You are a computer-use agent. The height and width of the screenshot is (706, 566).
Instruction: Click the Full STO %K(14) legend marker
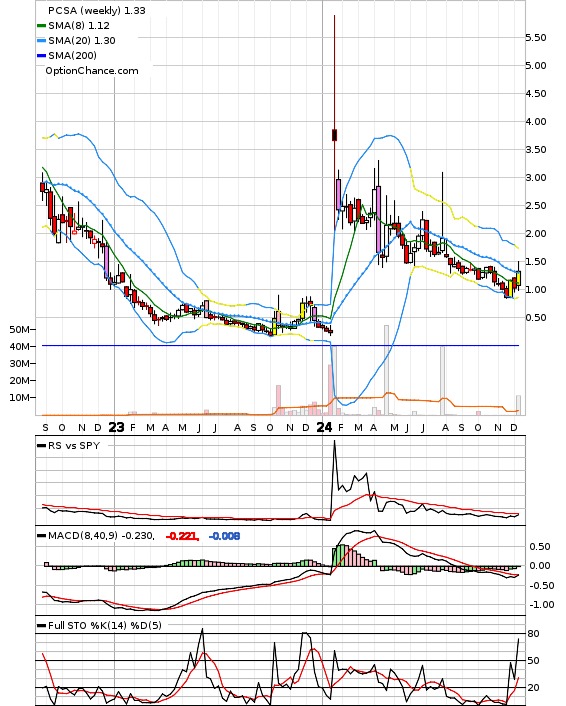(x=41, y=625)
